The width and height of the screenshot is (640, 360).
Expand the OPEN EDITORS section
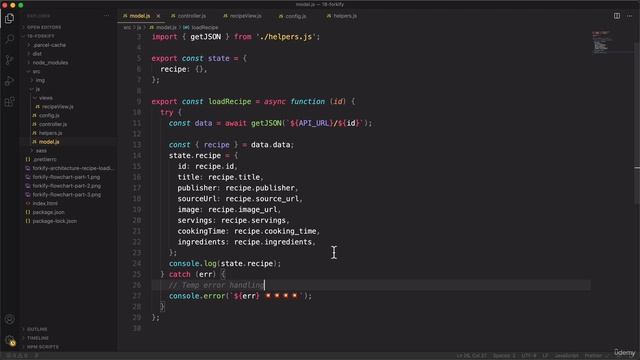click(x=44, y=27)
